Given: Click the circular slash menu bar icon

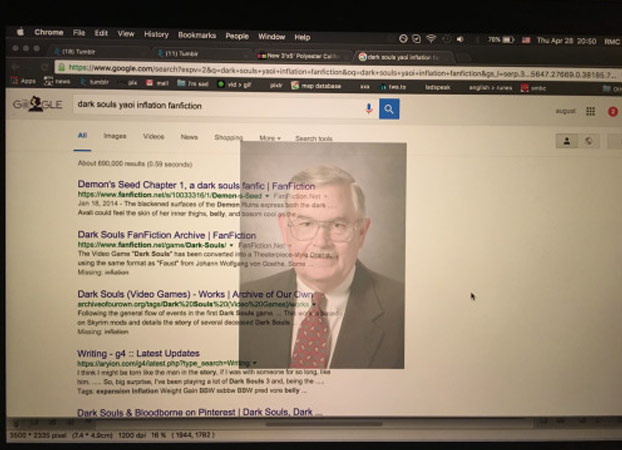Looking at the screenshot, I should (403, 38).
